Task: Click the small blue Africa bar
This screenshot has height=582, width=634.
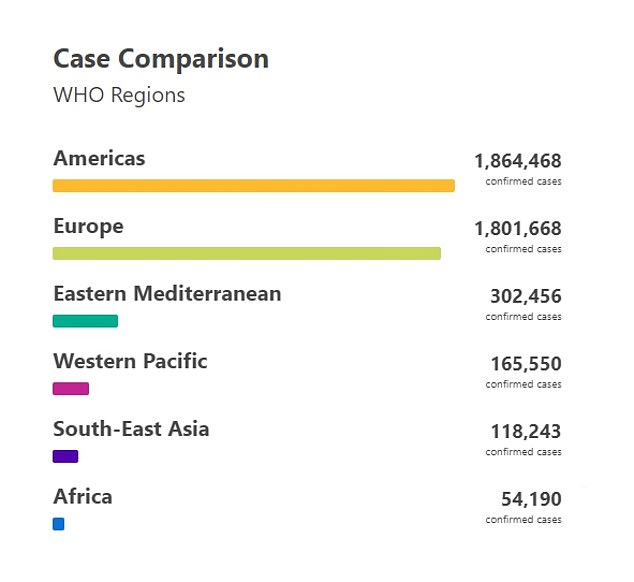Action: tap(58, 524)
